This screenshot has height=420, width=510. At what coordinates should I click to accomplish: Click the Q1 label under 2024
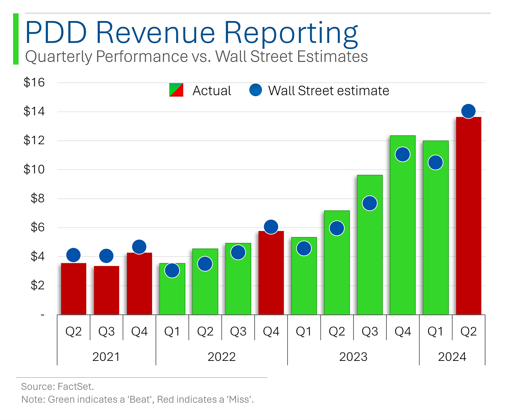coord(435,331)
